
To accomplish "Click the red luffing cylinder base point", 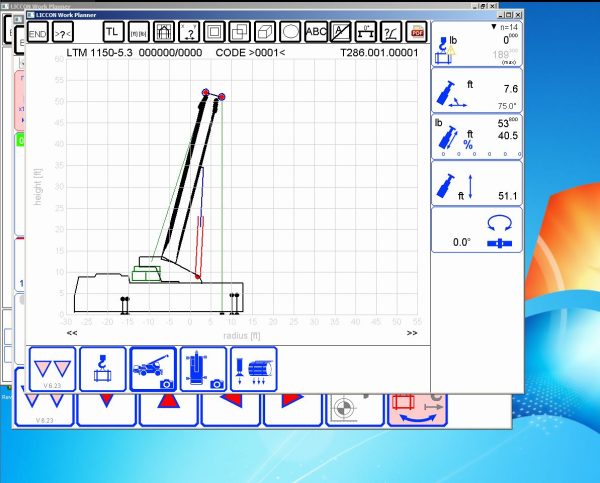I will click(197, 276).
